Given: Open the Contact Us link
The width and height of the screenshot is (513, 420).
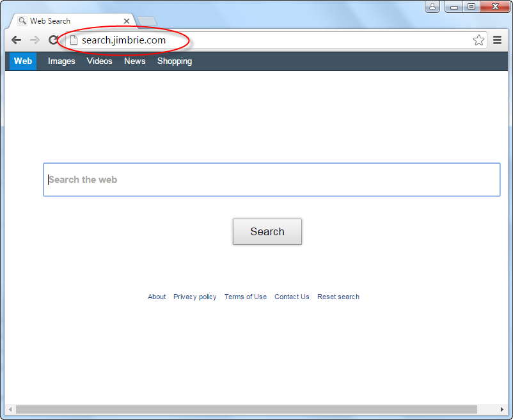Looking at the screenshot, I should 292,297.
